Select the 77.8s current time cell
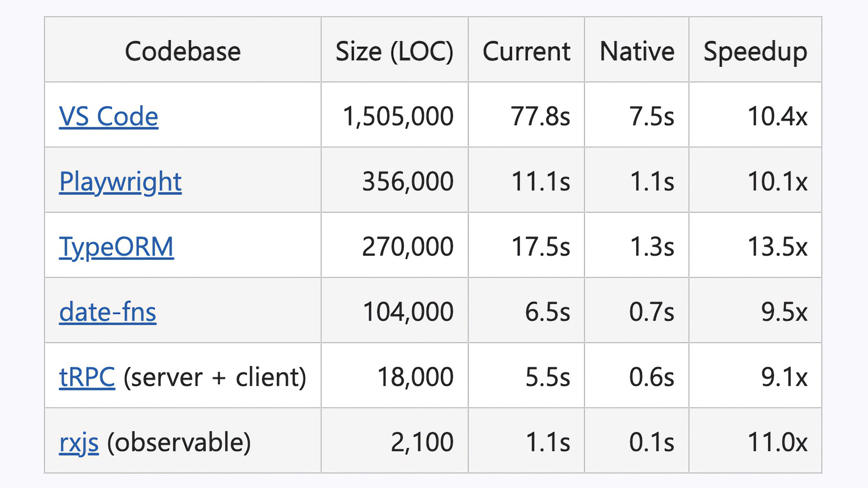Screen dimensions: 868x488 526,115
